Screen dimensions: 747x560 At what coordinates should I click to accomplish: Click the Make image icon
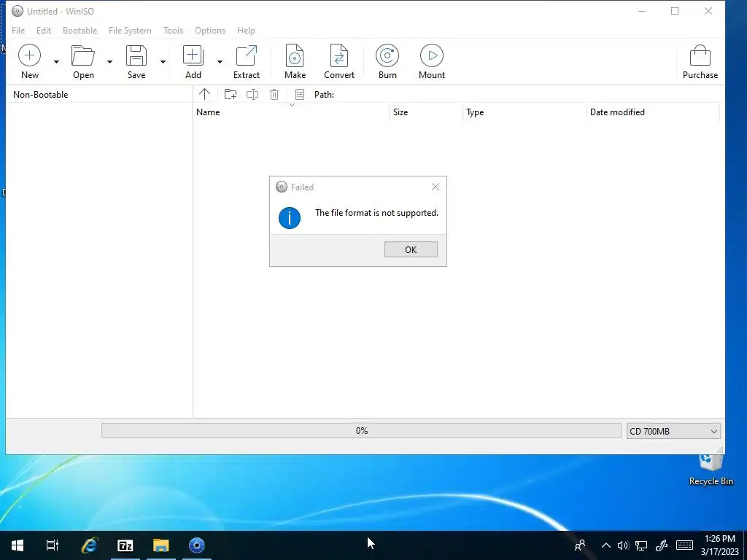tap(295, 55)
